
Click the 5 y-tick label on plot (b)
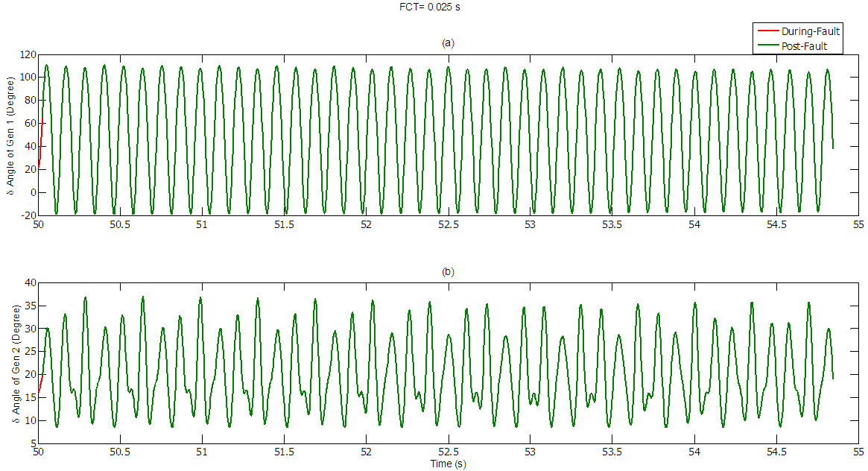click(x=34, y=443)
